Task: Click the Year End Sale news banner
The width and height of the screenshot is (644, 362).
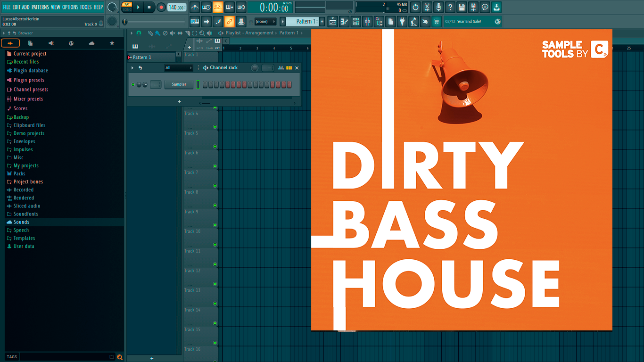Action: tap(472, 21)
